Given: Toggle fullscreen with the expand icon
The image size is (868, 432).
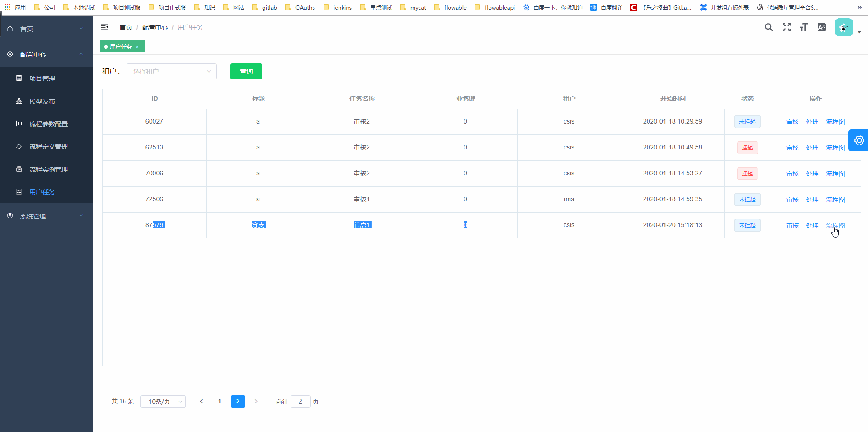Looking at the screenshot, I should point(786,27).
